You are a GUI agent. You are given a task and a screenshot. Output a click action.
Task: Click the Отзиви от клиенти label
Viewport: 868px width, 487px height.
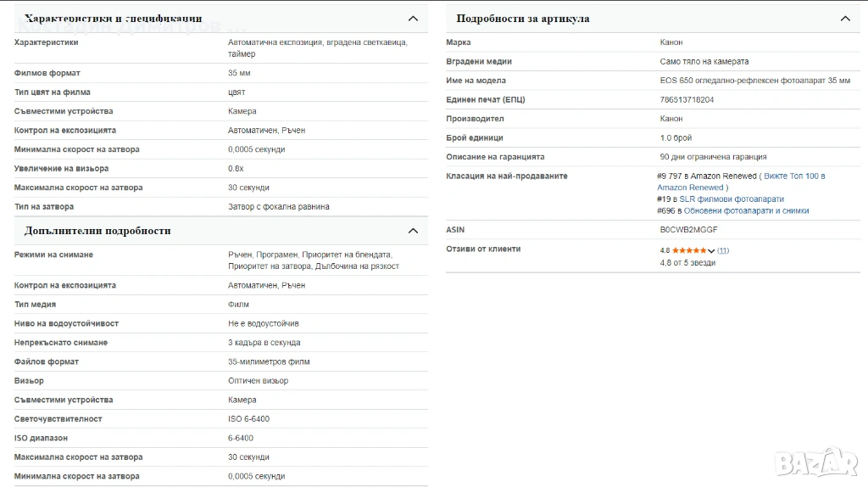[x=483, y=249]
